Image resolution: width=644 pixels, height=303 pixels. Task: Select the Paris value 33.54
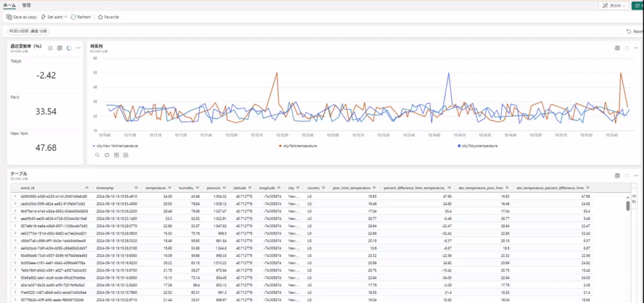click(x=46, y=112)
